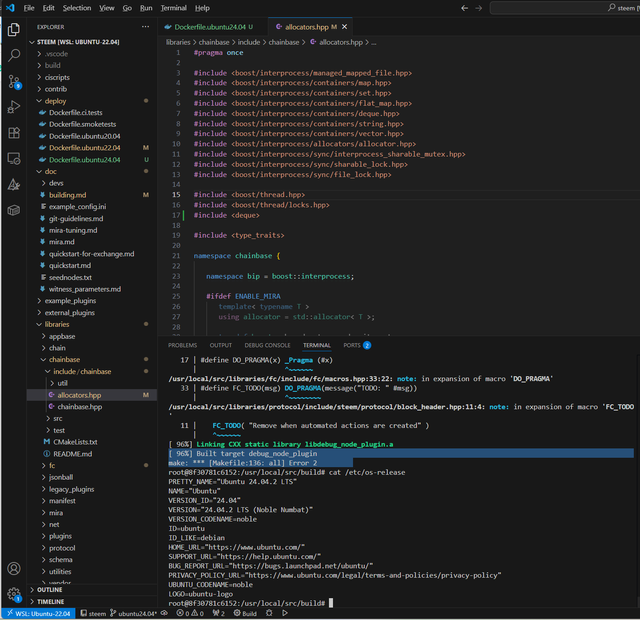Switch to OUTPUT panel tab
The height and width of the screenshot is (620, 640).
(221, 345)
